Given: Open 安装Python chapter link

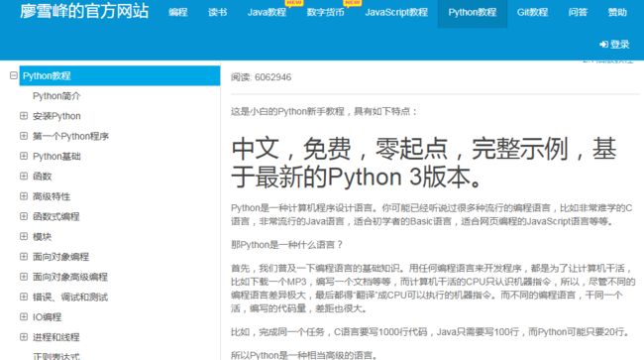Looking at the screenshot, I should (x=56, y=116).
